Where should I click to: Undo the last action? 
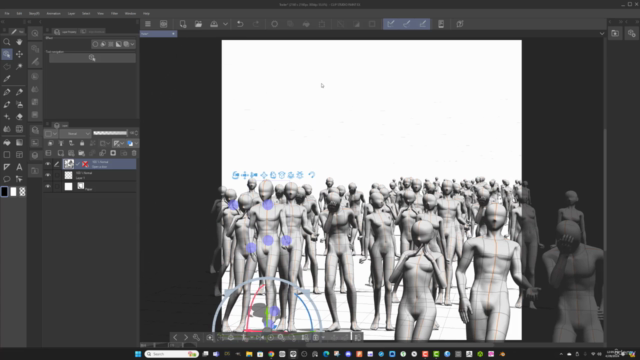[240, 24]
